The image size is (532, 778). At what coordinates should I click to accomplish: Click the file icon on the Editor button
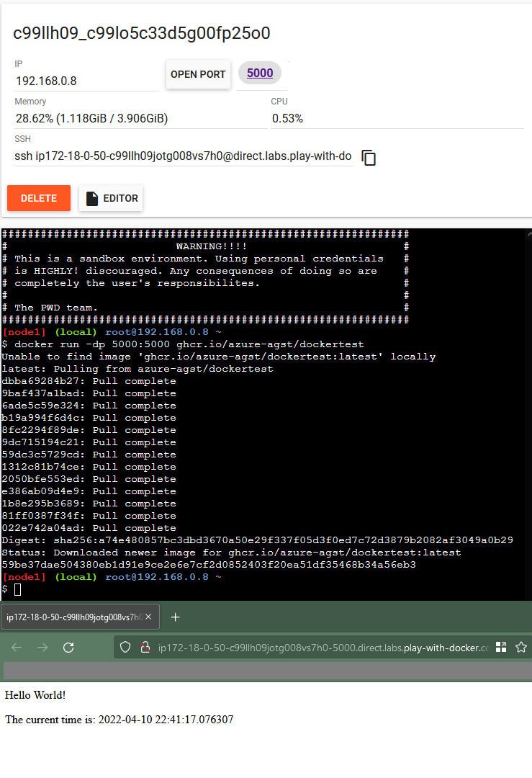91,199
